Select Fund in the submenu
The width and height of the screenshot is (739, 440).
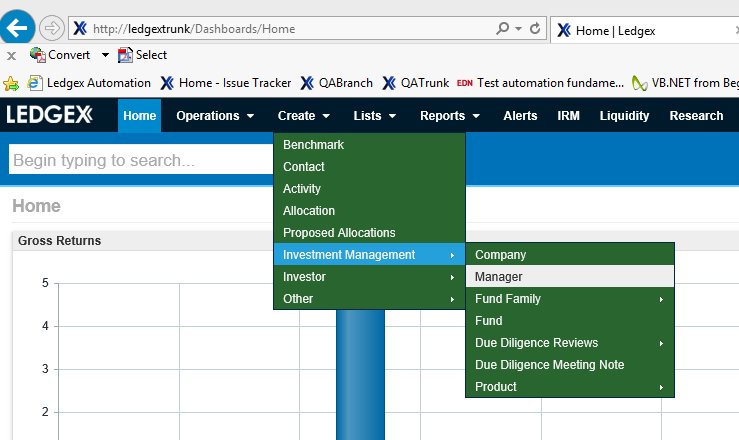click(570, 321)
